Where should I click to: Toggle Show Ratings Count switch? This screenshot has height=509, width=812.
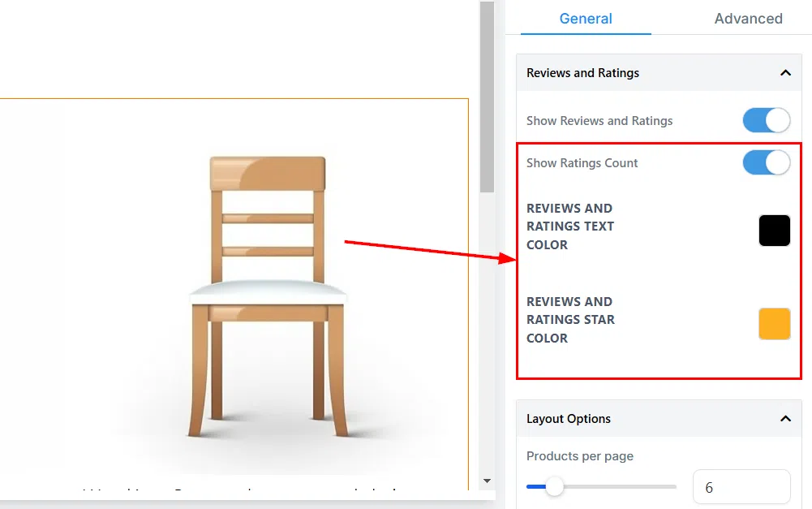pyautogui.click(x=767, y=162)
